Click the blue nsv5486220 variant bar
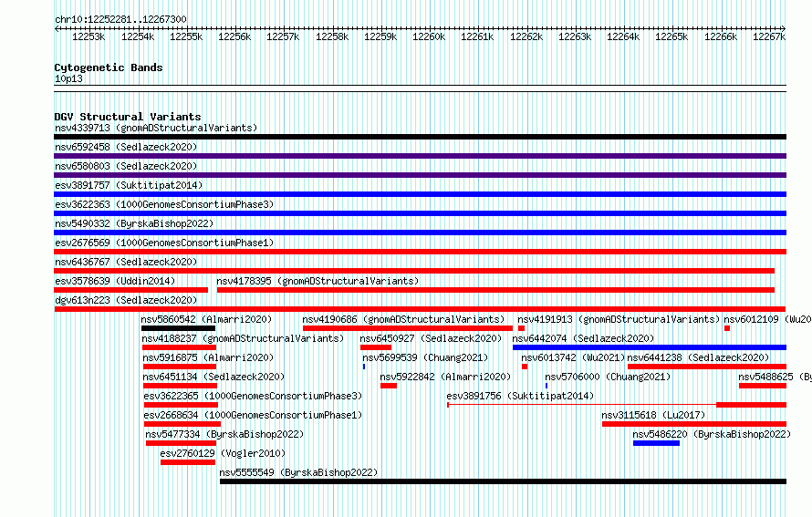This screenshot has width=812, height=517. [656, 443]
